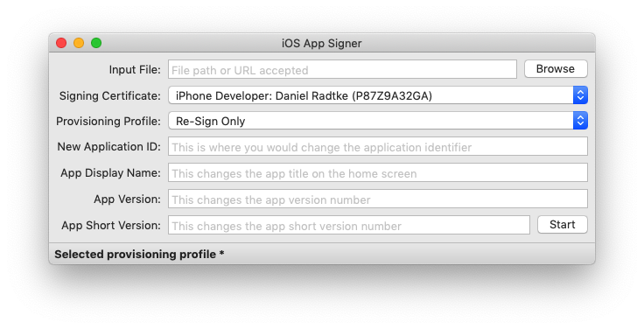Click the 'Signing Certificate:' label
This screenshot has width=644, height=329.
pos(110,95)
